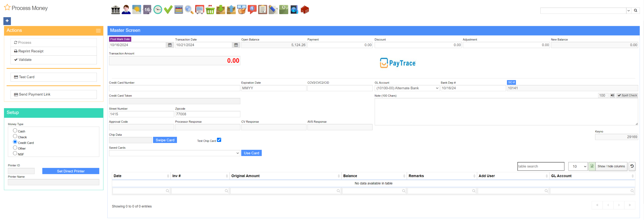
Task: Click the favorite star next to Process Money
Action: pyautogui.click(x=7, y=8)
